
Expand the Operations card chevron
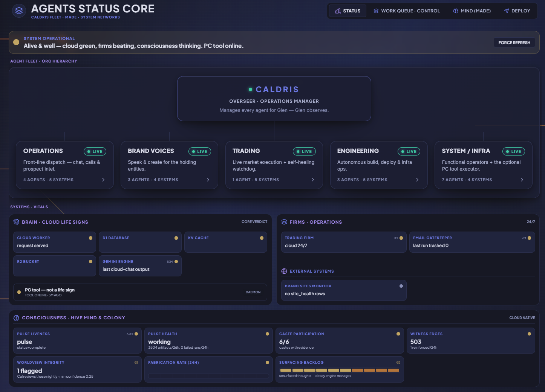click(x=103, y=180)
